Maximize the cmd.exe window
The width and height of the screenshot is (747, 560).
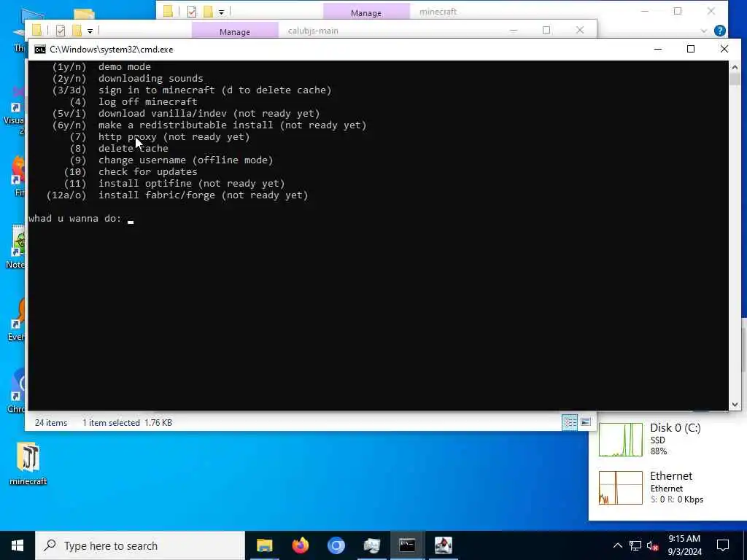(691, 49)
